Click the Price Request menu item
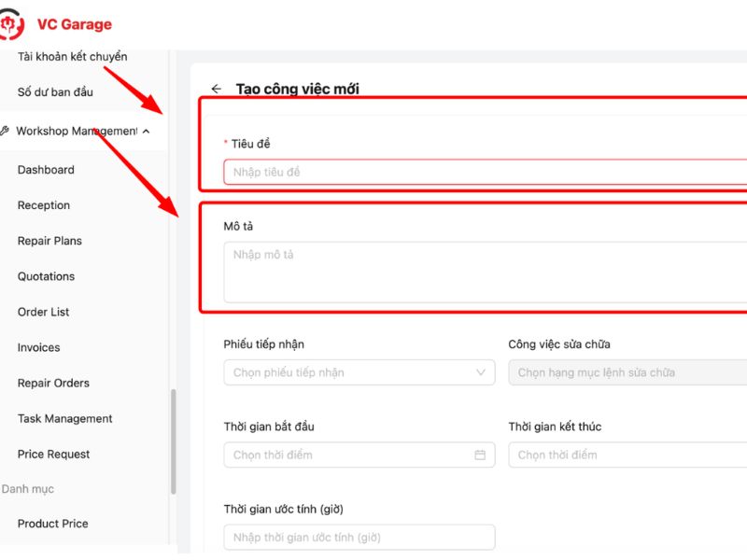747x560 pixels. pyautogui.click(x=54, y=455)
